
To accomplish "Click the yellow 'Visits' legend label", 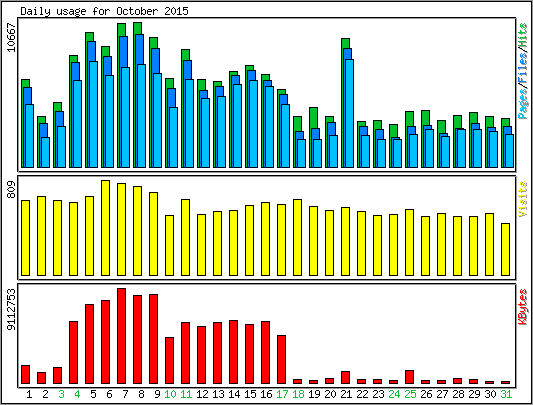I will (x=523, y=199).
